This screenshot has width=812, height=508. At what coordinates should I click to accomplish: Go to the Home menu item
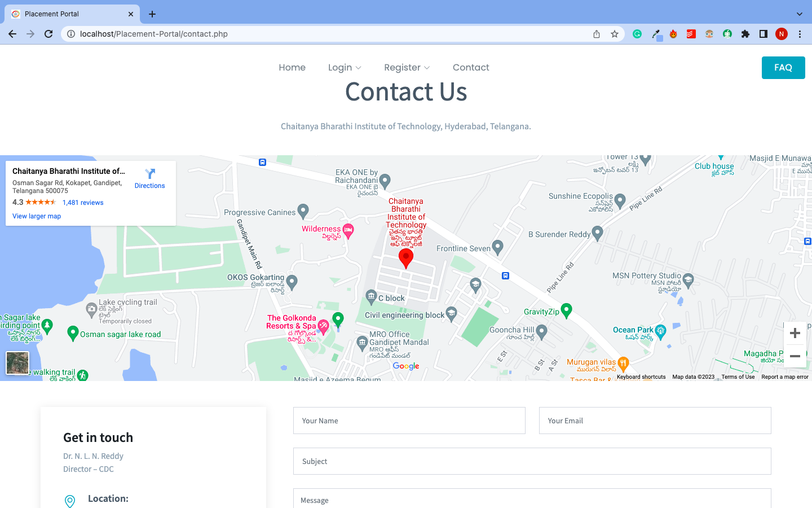pyautogui.click(x=292, y=67)
